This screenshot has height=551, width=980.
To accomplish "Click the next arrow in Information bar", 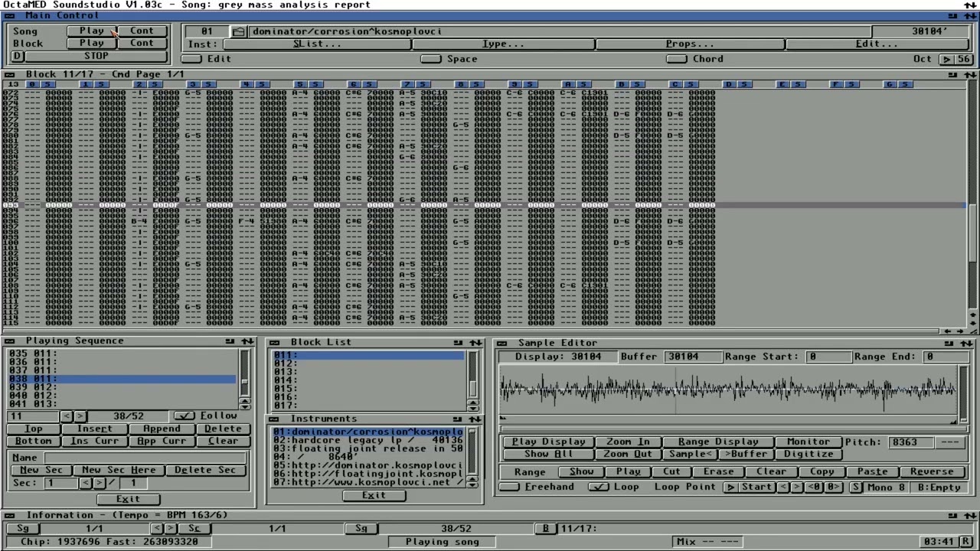I will point(170,529).
